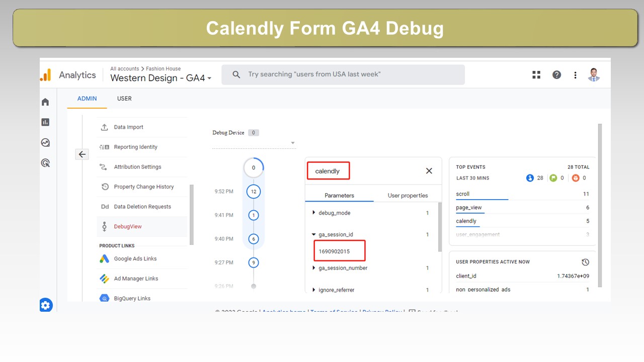This screenshot has height=362, width=644.
Task: Click the Google Ads Links icon
Action: (104, 259)
